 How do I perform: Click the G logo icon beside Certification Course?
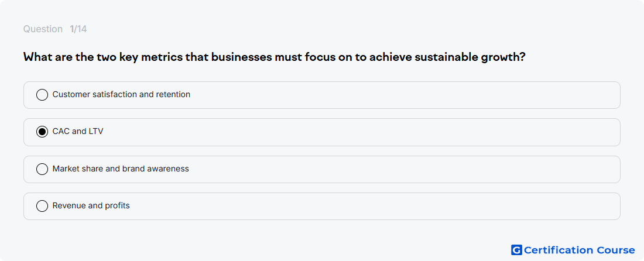click(x=516, y=250)
